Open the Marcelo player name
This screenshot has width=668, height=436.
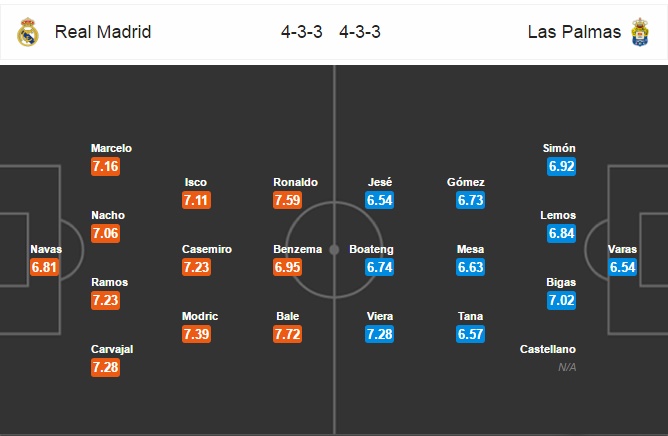coord(111,148)
